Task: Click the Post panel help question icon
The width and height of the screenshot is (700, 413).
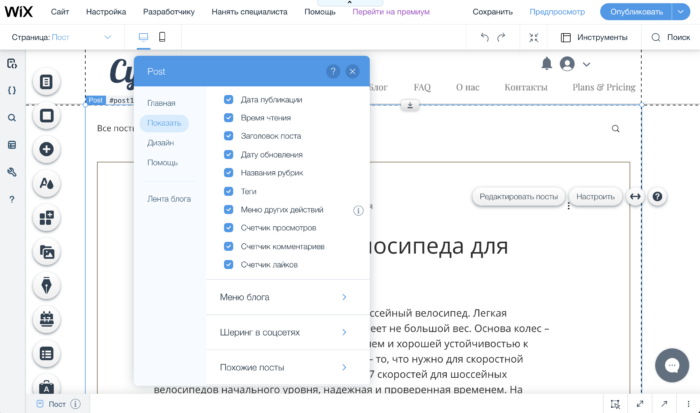Action: click(x=333, y=72)
